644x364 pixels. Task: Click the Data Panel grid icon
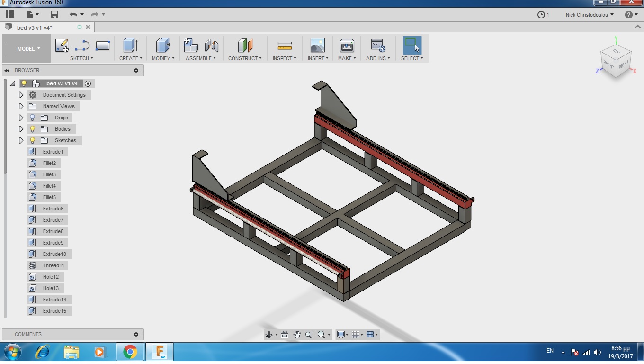coord(9,15)
